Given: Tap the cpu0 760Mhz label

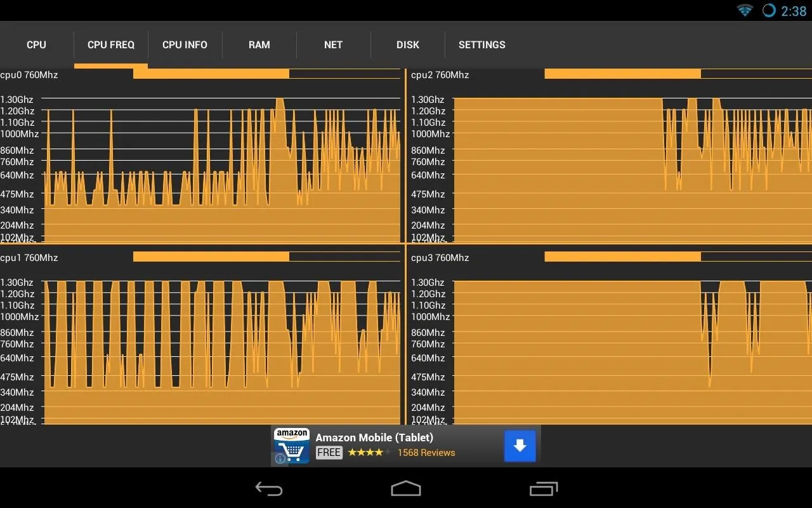Looking at the screenshot, I should 29,75.
